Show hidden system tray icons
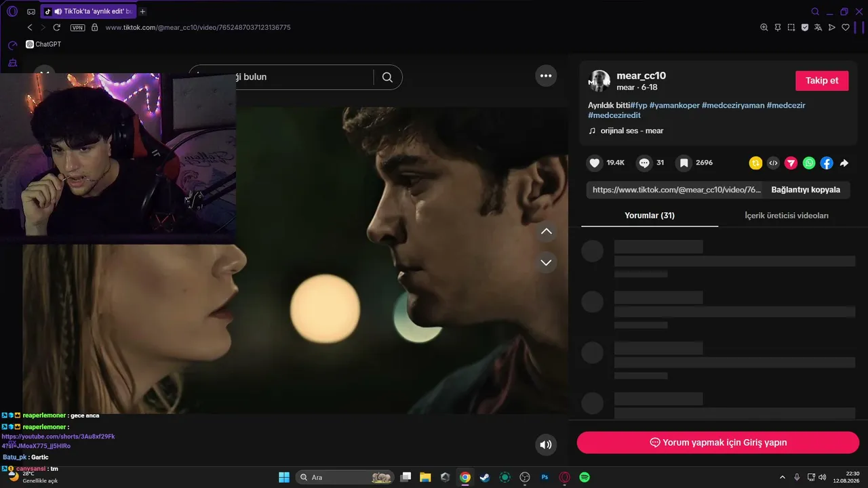The width and height of the screenshot is (868, 488). pos(783,477)
